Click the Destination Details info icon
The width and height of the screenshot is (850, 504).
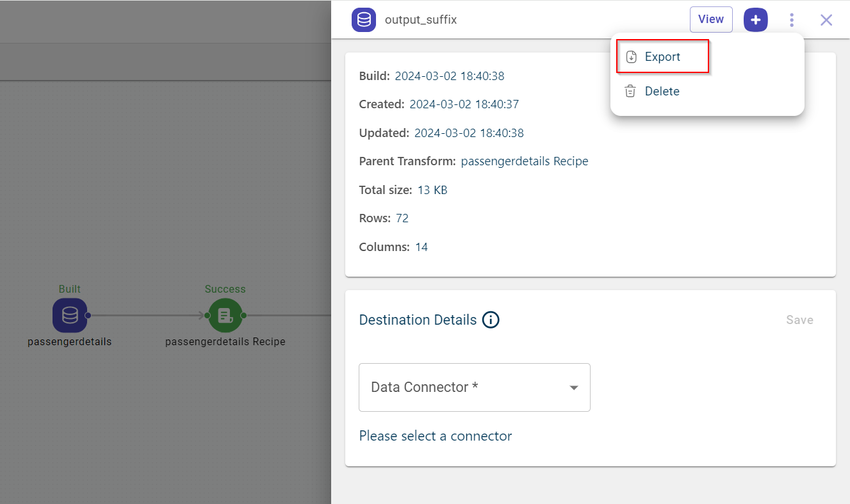[491, 320]
